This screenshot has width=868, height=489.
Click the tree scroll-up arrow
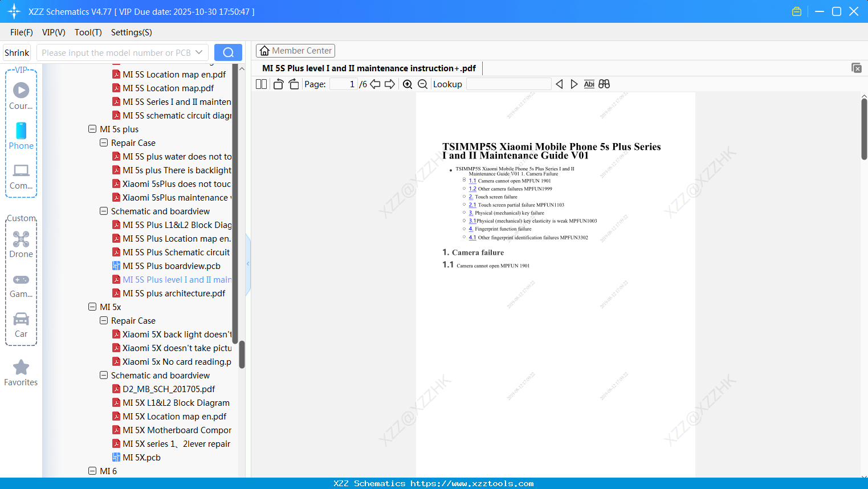pyautogui.click(x=242, y=68)
